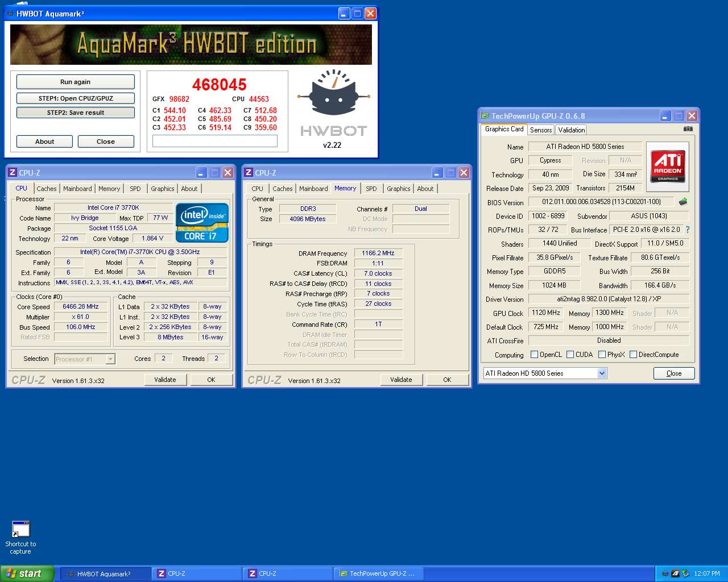
Task: Click the DRAM Frequency value 1166.2 MHz
Action: pyautogui.click(x=378, y=253)
